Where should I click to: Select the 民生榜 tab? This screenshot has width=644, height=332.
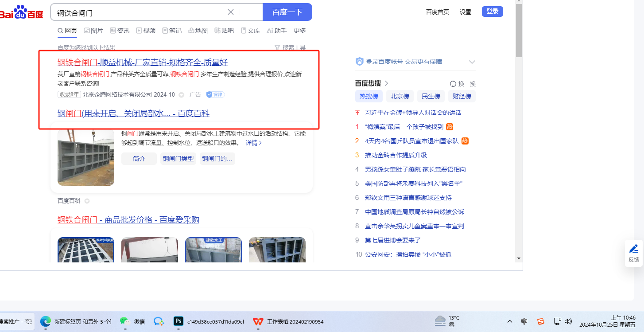[431, 96]
